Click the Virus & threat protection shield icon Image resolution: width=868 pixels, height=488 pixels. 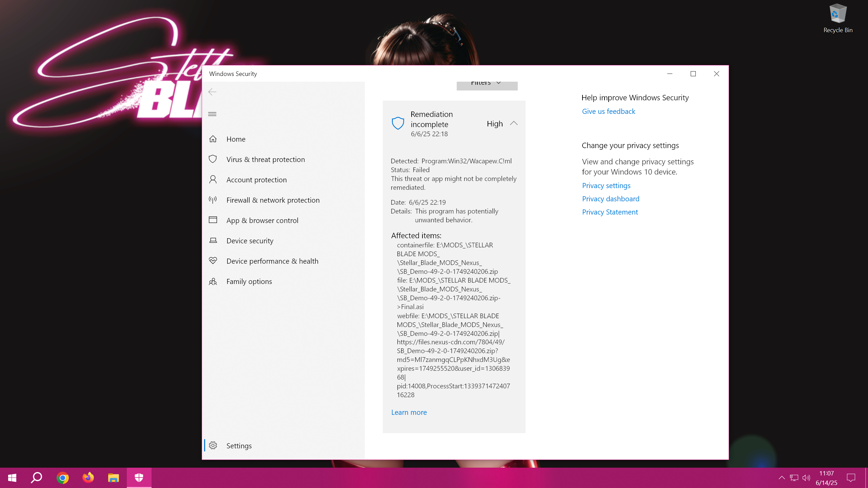tap(213, 159)
